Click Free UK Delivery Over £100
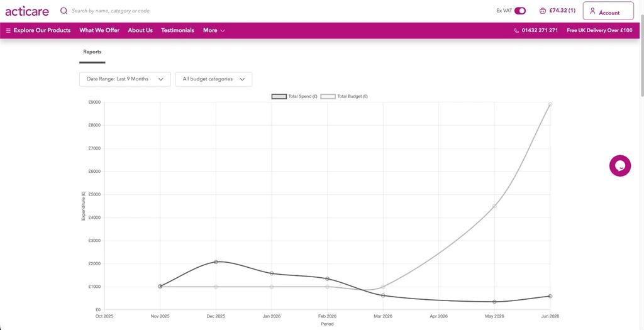644x330 pixels. (599, 30)
